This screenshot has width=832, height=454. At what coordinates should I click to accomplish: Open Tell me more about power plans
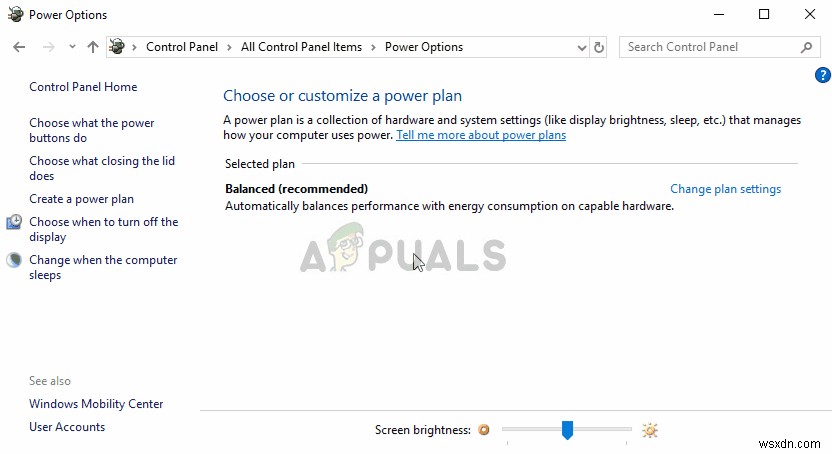tap(480, 135)
